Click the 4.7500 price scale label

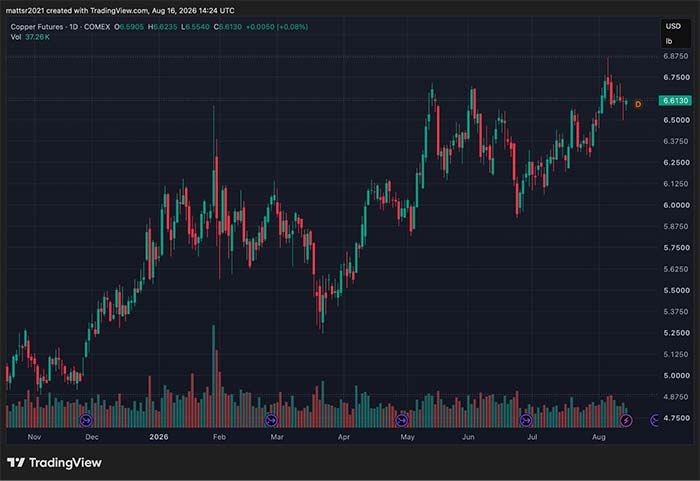click(x=676, y=418)
